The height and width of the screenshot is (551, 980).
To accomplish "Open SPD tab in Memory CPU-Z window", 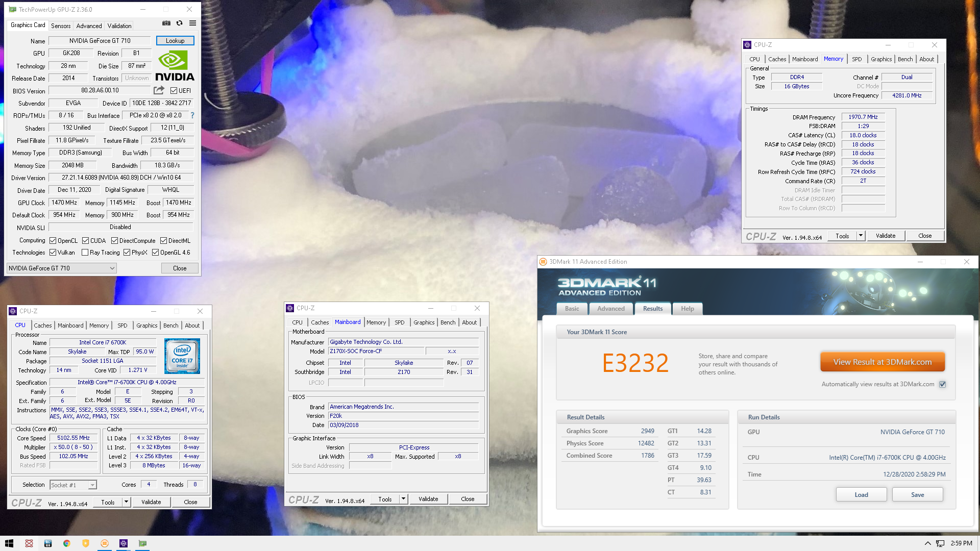I will (857, 59).
